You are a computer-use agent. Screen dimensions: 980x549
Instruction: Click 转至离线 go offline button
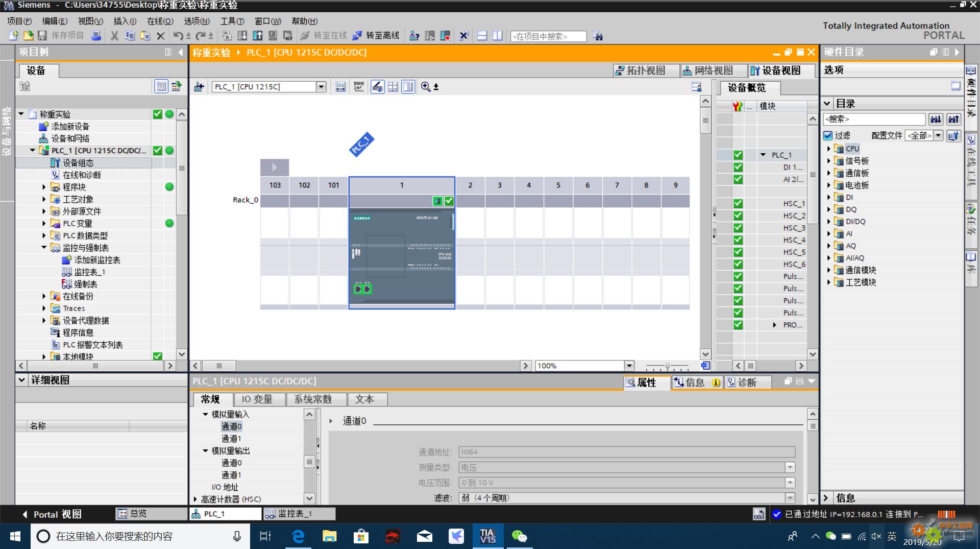pyautogui.click(x=376, y=36)
